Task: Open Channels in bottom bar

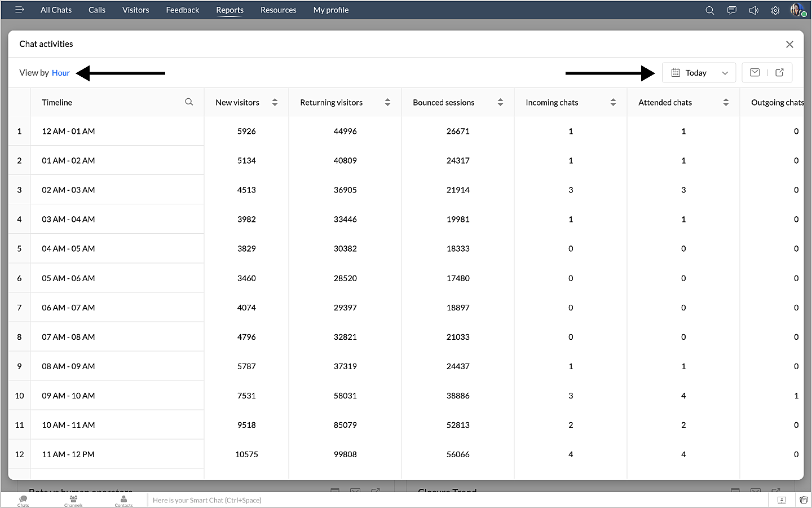Action: 73,500
